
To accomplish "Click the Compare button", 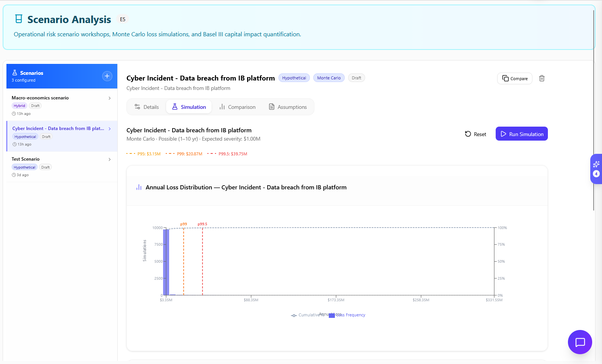I will coord(514,79).
